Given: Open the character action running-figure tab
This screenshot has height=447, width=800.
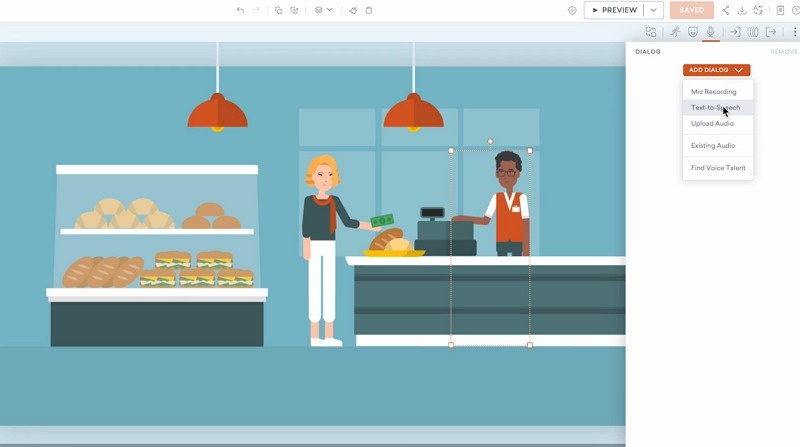Looking at the screenshot, I should click(675, 32).
